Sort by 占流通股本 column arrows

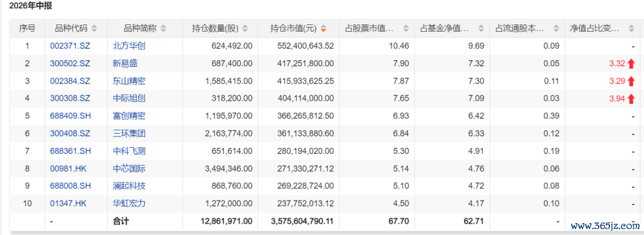[x=556, y=29]
